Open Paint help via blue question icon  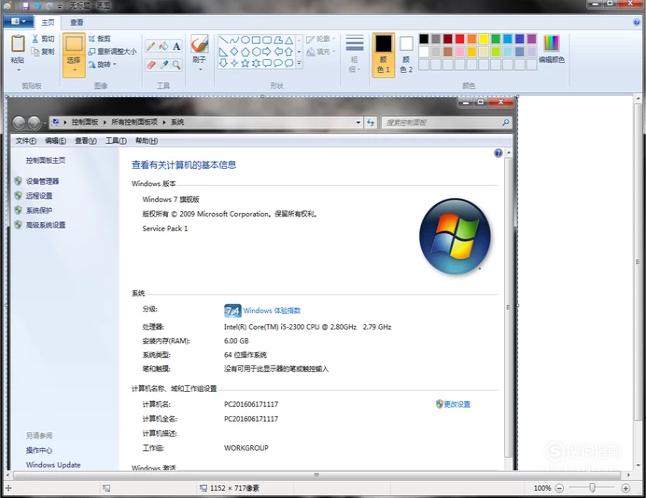click(637, 22)
